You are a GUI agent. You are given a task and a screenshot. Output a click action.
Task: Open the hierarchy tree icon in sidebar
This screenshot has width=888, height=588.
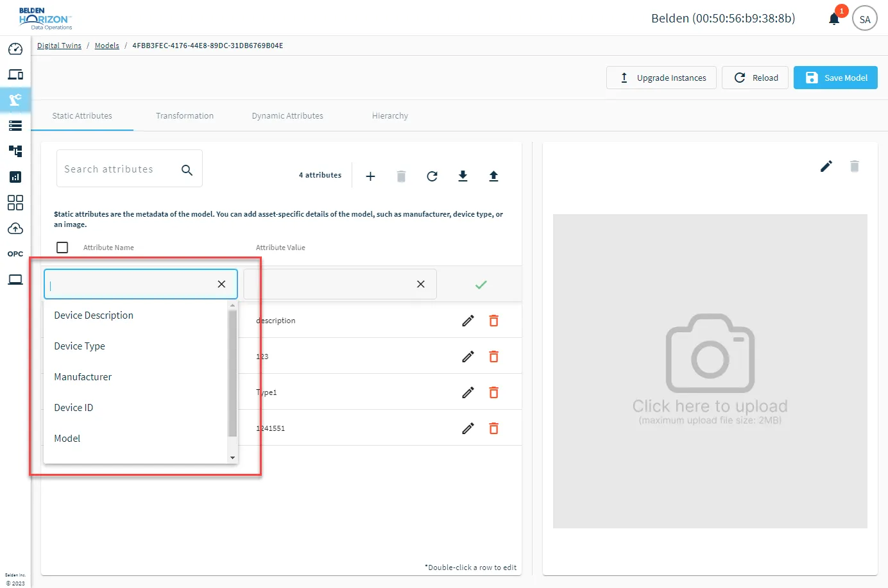coord(15,151)
